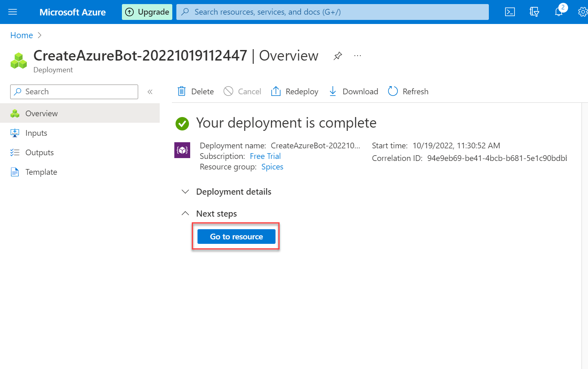The width and height of the screenshot is (588, 369).
Task: Click the Cancel circle icon
Action: point(228,91)
